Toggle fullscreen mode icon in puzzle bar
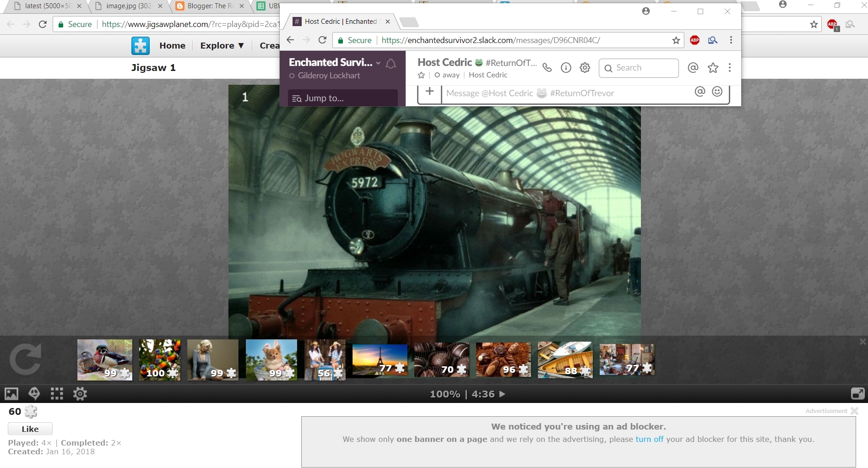Screen dimensions: 868x468 (x=857, y=393)
